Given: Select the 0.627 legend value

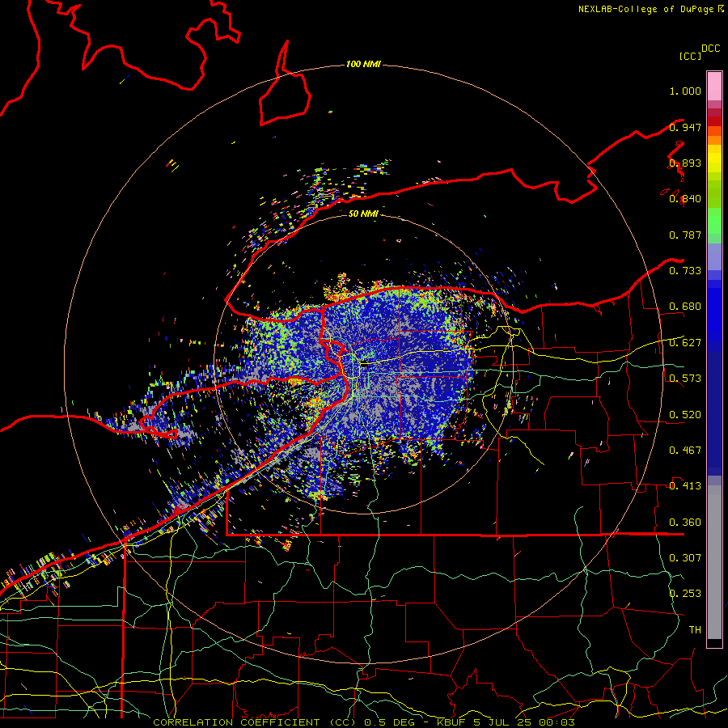Looking at the screenshot, I should point(685,343).
